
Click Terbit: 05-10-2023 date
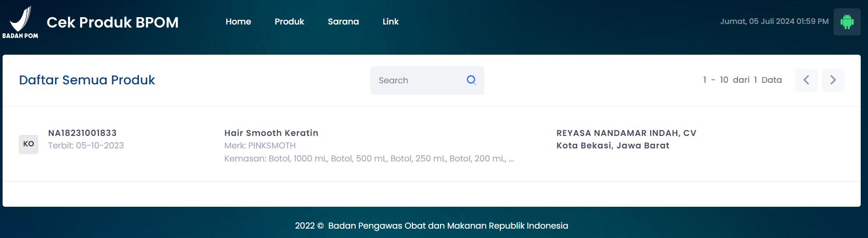tap(86, 145)
